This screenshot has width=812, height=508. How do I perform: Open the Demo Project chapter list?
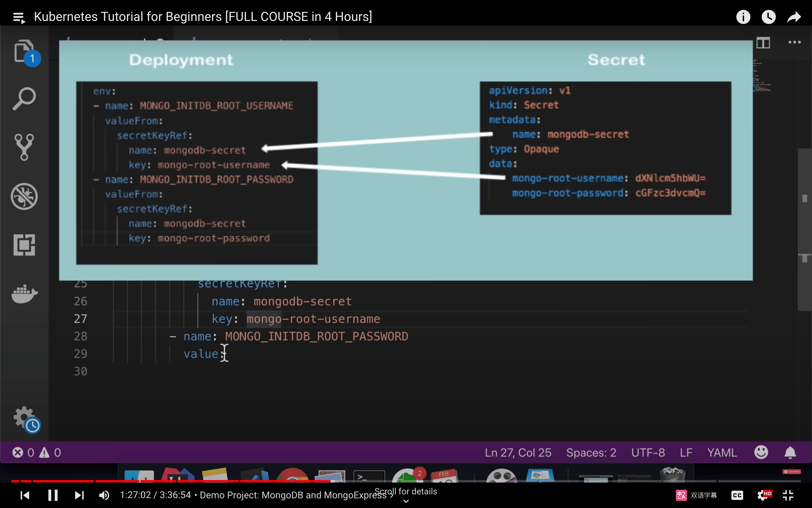[297, 495]
